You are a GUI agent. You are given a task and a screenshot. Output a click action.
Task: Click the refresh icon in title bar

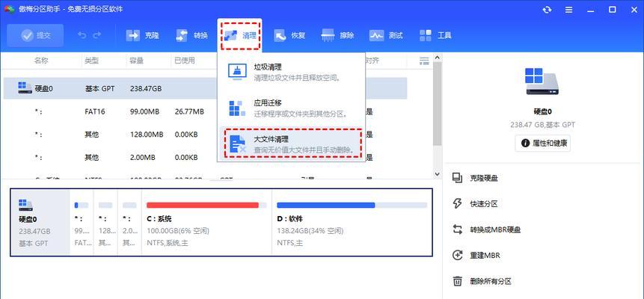[547, 10]
